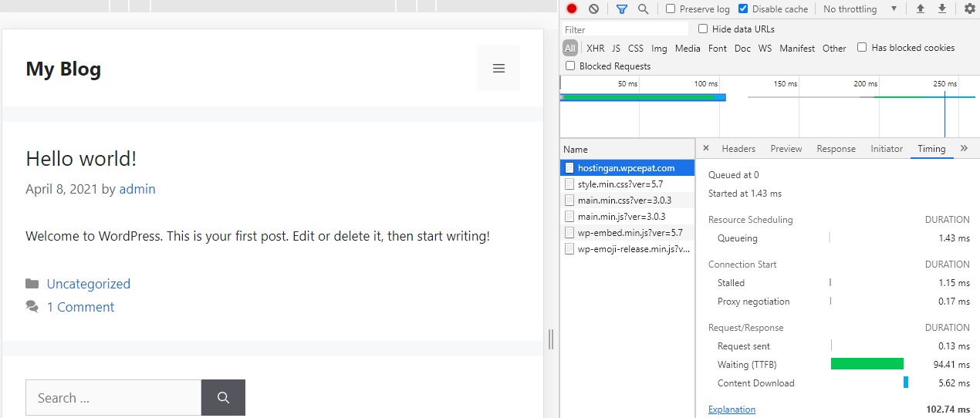Switch to the Headers tab
The image size is (980, 418).
coord(738,149)
